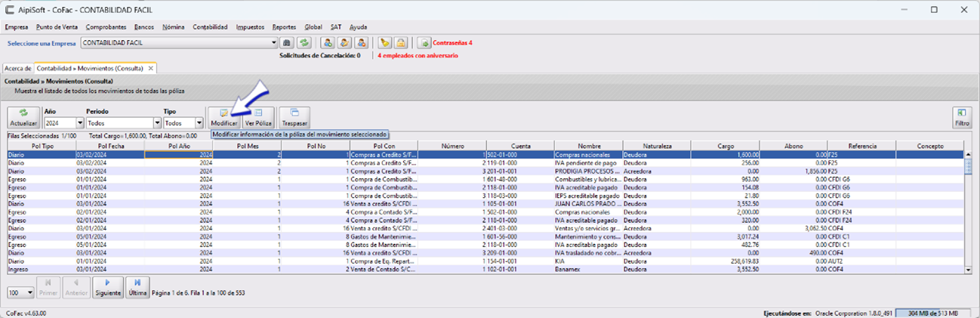This screenshot has height=318, width=980.
Task: Open the Ayuda menu
Action: coord(359,26)
